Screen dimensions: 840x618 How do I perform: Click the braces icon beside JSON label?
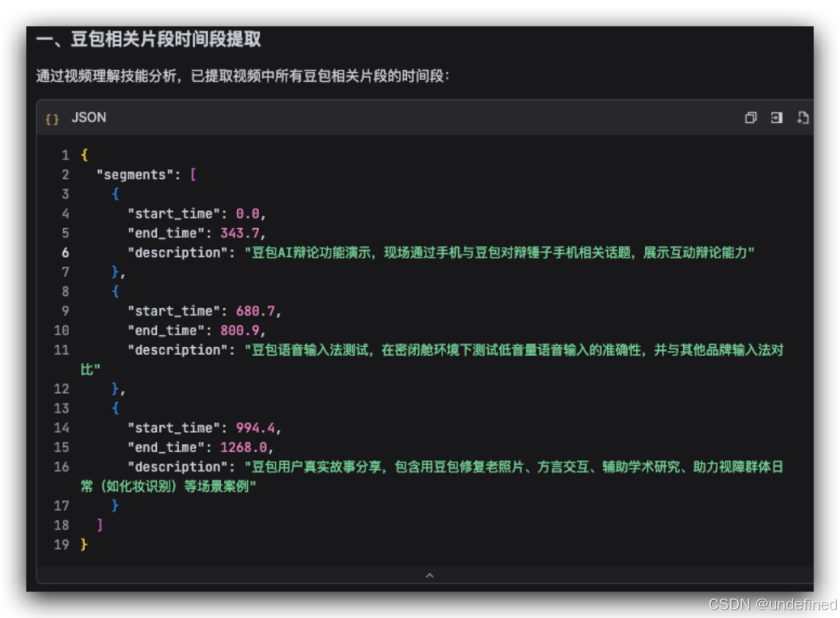point(52,119)
